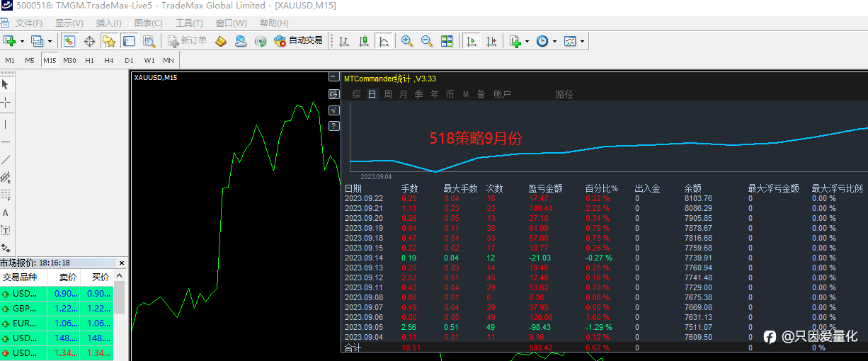Click the 新订单 new order button
The width and height of the screenshot is (868, 361).
click(x=187, y=41)
